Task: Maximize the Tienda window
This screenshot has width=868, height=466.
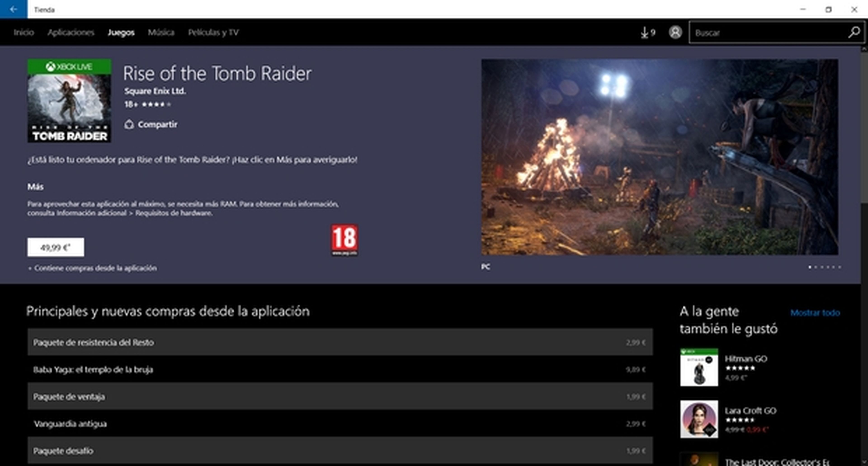Action: (x=828, y=9)
